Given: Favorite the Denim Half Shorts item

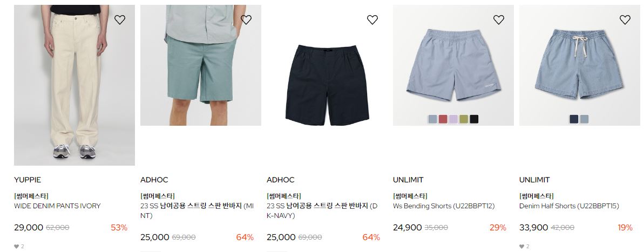Looking at the screenshot, I should pos(625,20).
